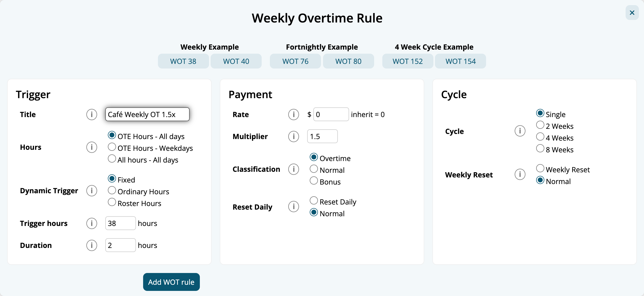This screenshot has height=296, width=644.
Task: Enable the Reset Daily radio option
Action: point(314,201)
